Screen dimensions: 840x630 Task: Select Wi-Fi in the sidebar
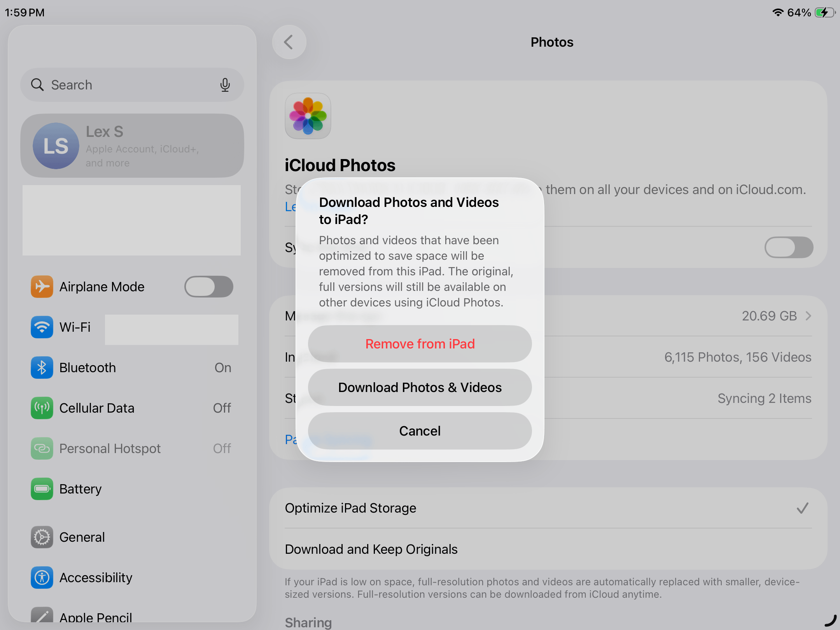coord(132,327)
